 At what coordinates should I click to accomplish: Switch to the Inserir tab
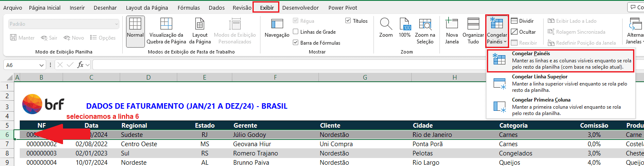pyautogui.click(x=77, y=8)
